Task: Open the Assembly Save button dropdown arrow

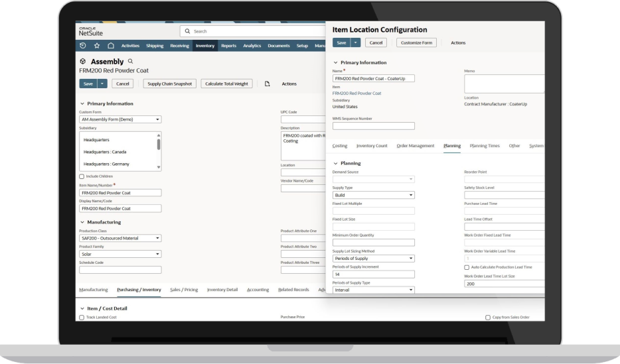Action: tap(102, 84)
